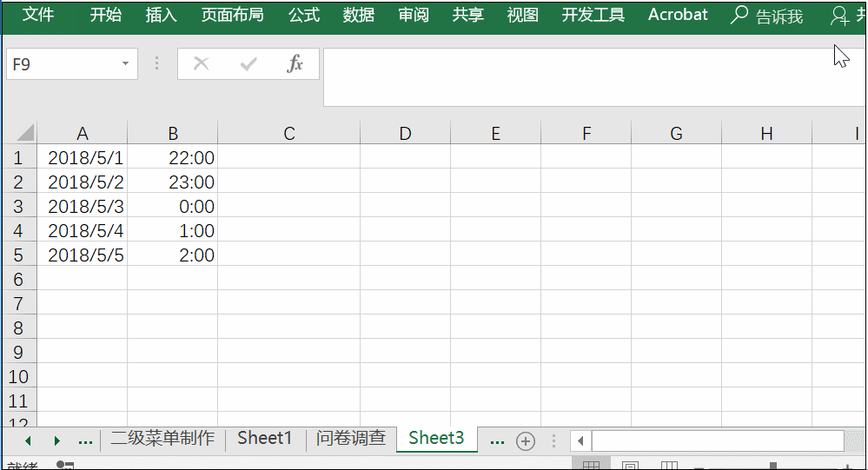Switch to the 开始 ribbon tab
The image size is (868, 470).
(106, 15)
